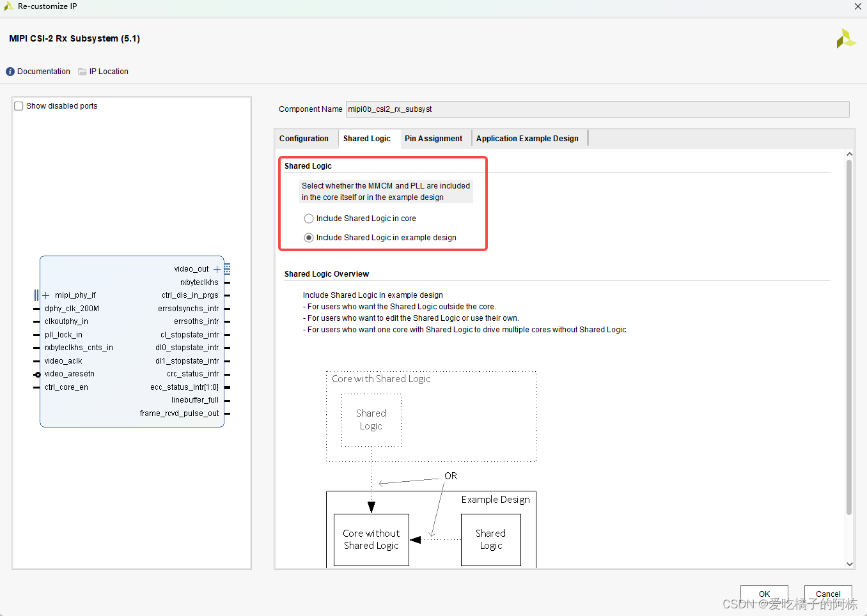Click the Re-customize IP title bar icon

(8, 6)
